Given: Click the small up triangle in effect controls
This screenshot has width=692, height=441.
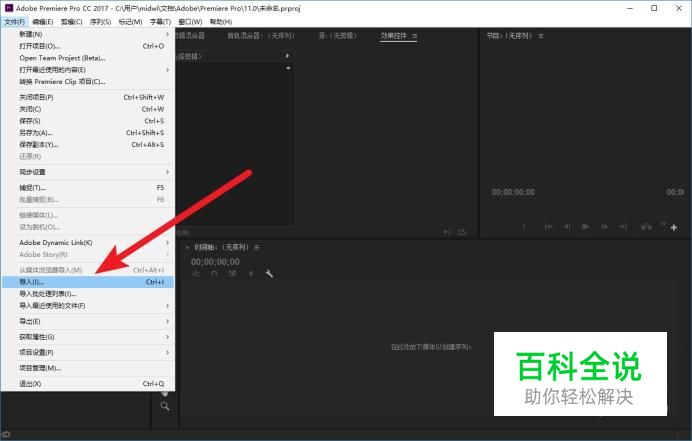Looking at the screenshot, I should click(288, 68).
